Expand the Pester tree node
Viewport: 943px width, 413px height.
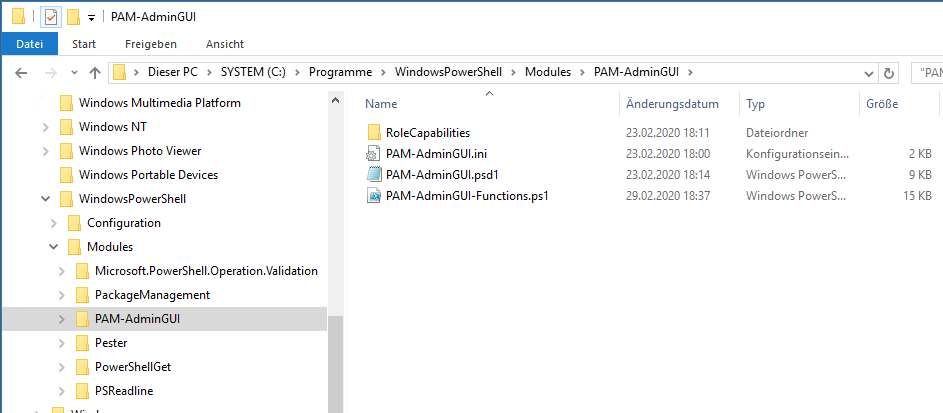coord(61,343)
